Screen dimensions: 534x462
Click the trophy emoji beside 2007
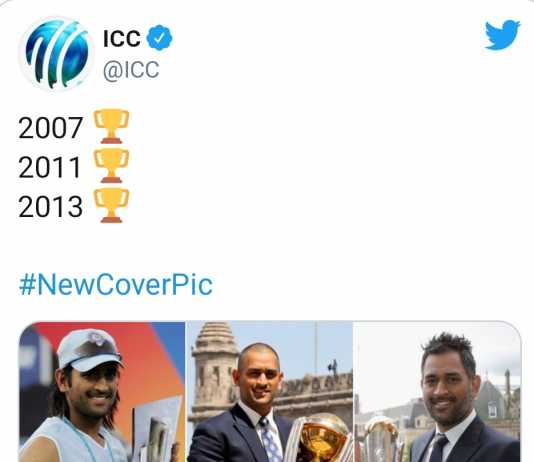(111, 126)
